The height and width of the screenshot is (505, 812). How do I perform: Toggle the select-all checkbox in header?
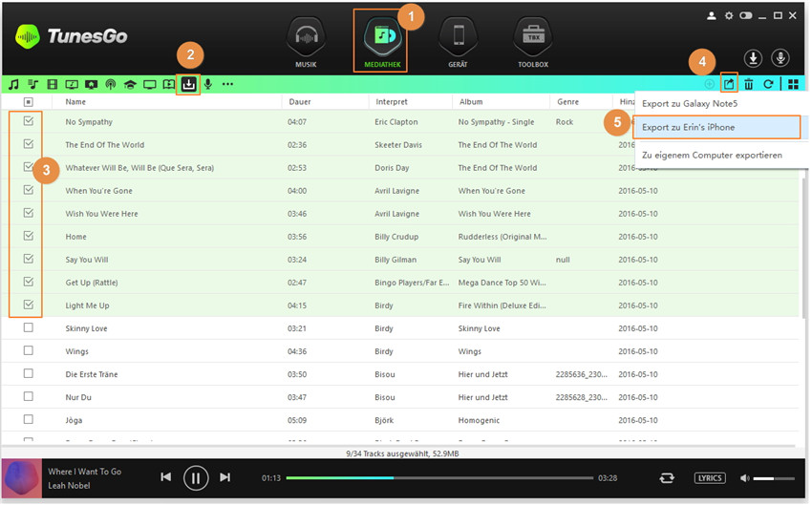(28, 101)
